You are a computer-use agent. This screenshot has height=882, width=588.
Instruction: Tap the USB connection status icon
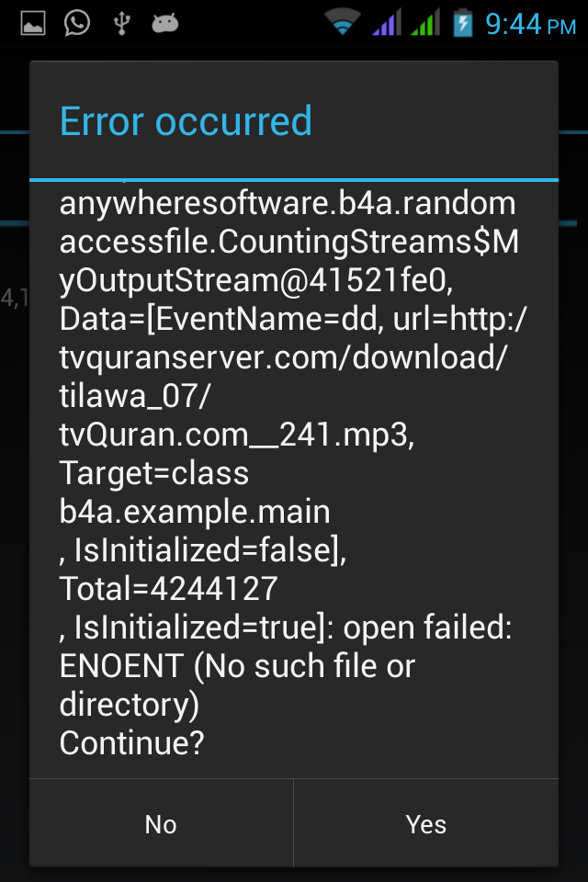121,24
